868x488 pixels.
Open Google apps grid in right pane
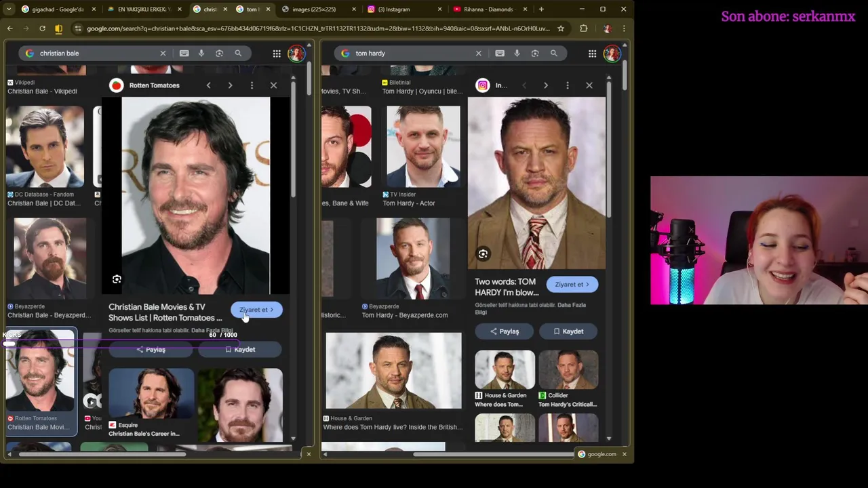coord(592,53)
